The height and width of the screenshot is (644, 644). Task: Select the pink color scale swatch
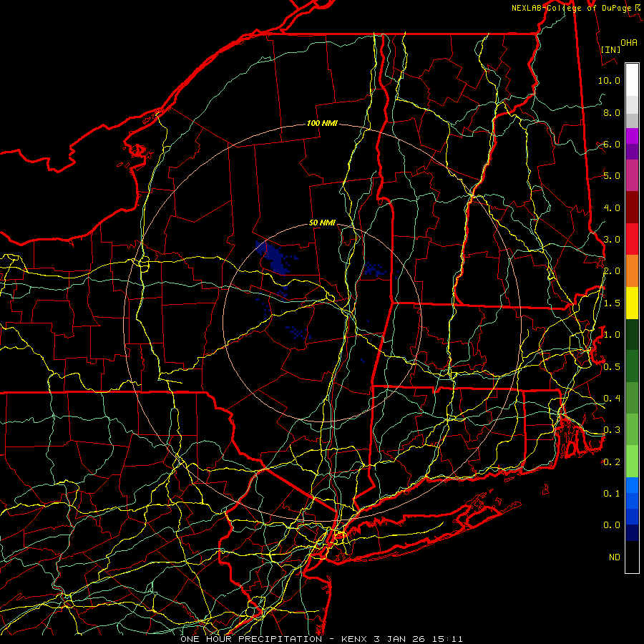coord(632,175)
